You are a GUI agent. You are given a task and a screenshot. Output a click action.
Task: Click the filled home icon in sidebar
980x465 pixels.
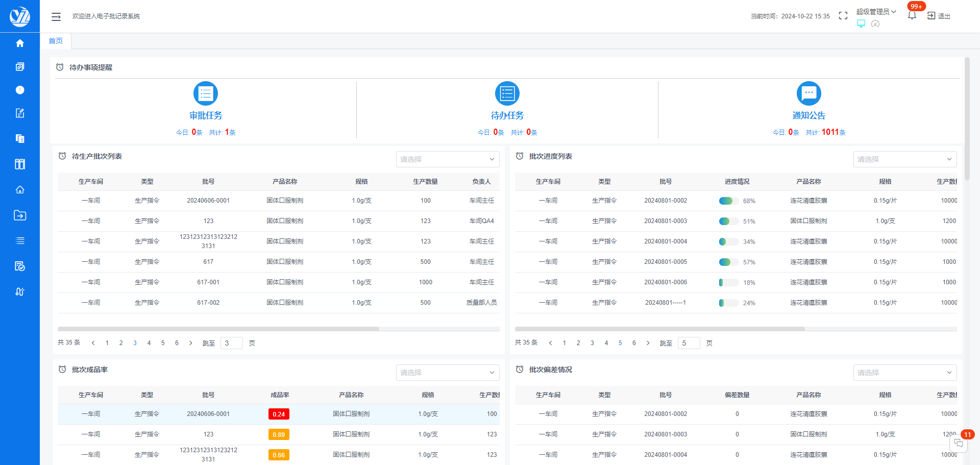[20, 43]
